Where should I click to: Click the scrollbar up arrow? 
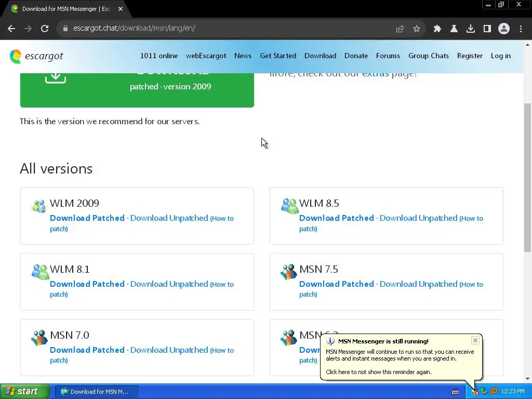click(x=528, y=45)
